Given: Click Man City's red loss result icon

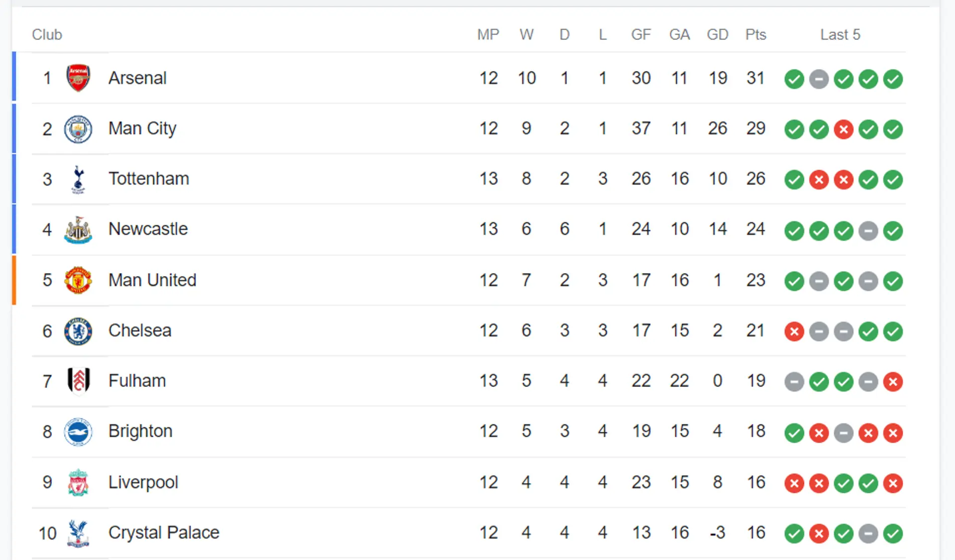Looking at the screenshot, I should [844, 130].
